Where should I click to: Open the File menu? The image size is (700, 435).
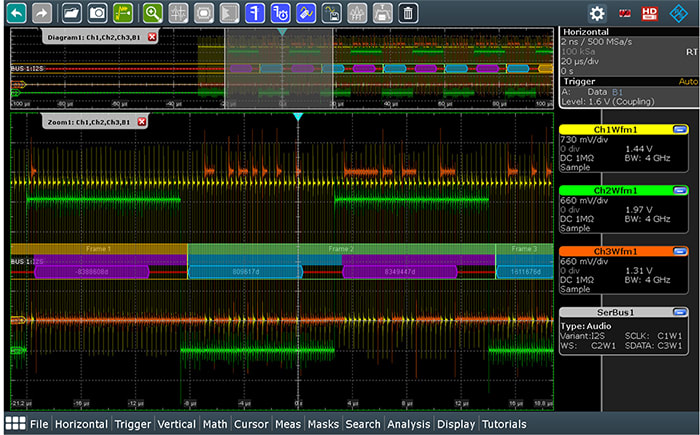click(39, 424)
